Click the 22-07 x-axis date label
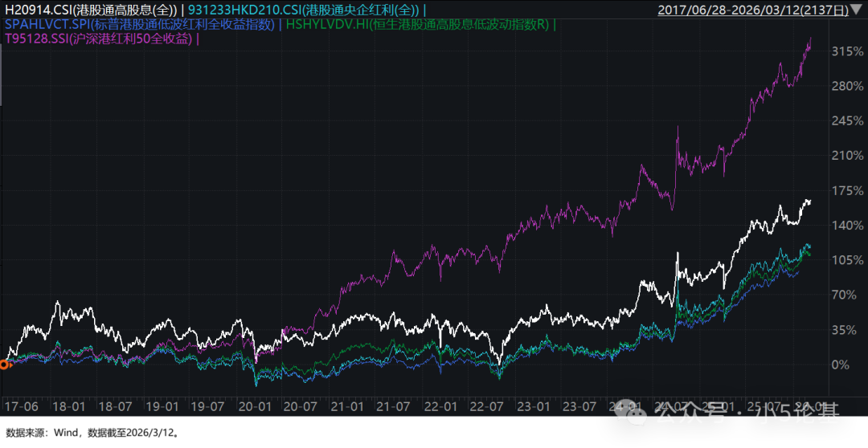 click(484, 407)
